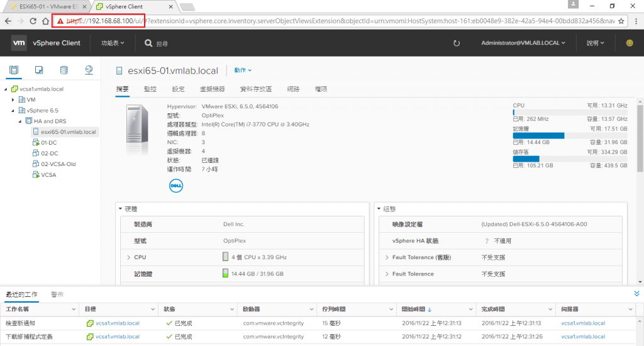Image resolution: width=644 pixels, height=346 pixels.
Task: Switch to the 虛擬機器 tab
Action: pos(213,89)
